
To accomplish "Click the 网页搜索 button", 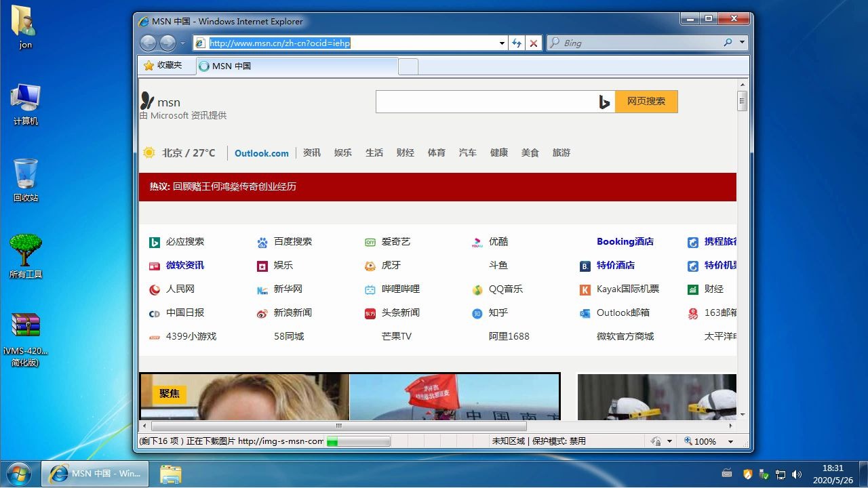I will 646,102.
